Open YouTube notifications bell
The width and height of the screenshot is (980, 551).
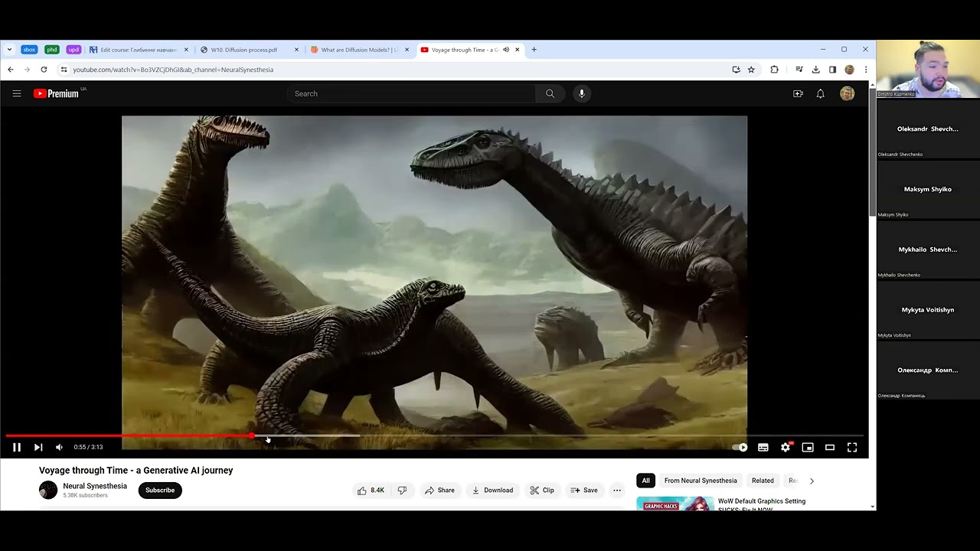pos(821,93)
